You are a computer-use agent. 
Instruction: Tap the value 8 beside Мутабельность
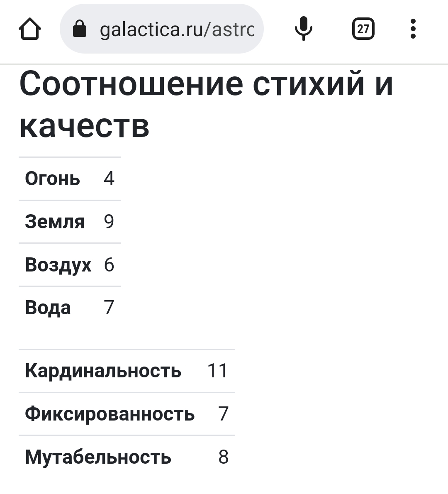223,457
